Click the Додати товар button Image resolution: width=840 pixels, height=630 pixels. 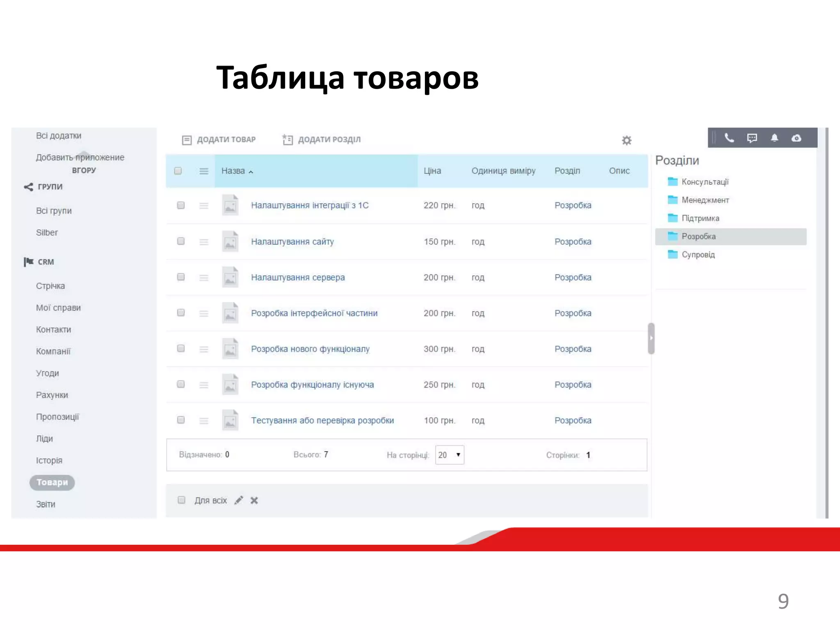click(219, 140)
